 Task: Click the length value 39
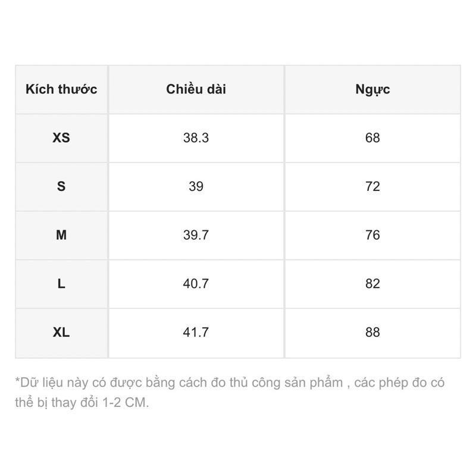click(196, 187)
